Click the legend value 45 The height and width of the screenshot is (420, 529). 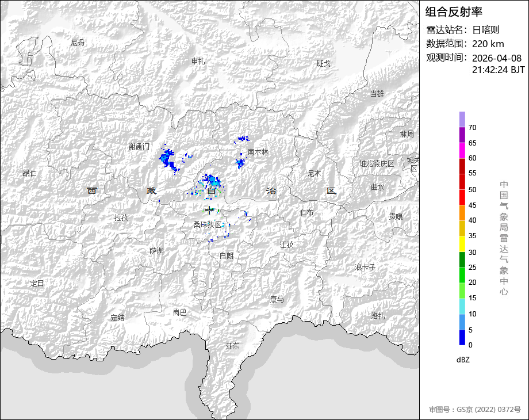472,205
